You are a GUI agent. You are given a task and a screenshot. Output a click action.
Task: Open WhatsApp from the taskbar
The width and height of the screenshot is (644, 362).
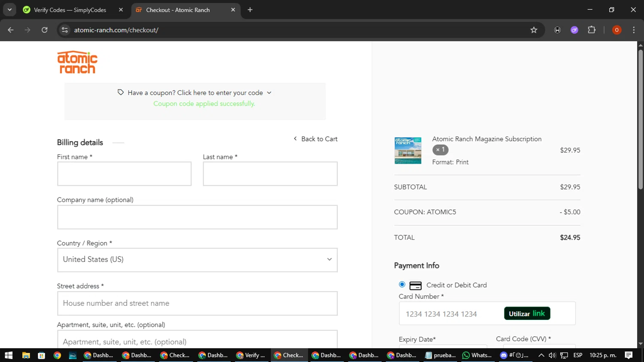(477, 355)
